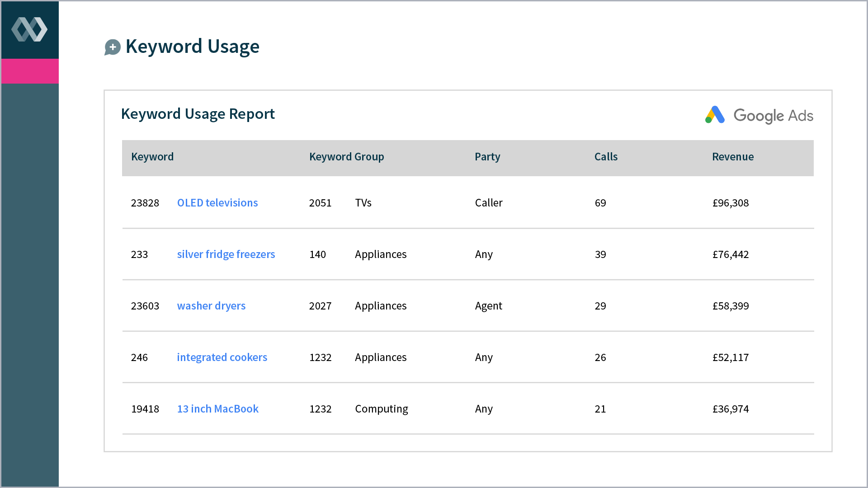Sort by the Keyword Group column header

pos(347,157)
